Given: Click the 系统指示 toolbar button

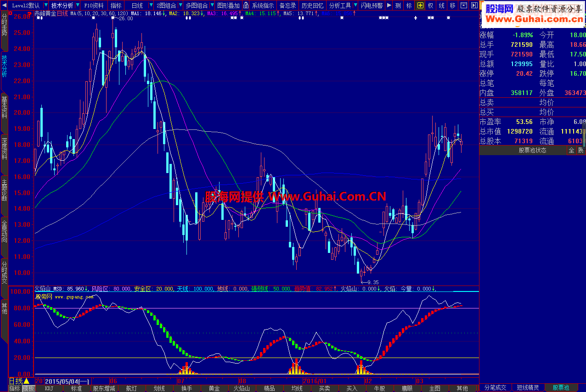Looking at the screenshot, I should [x=263, y=6].
